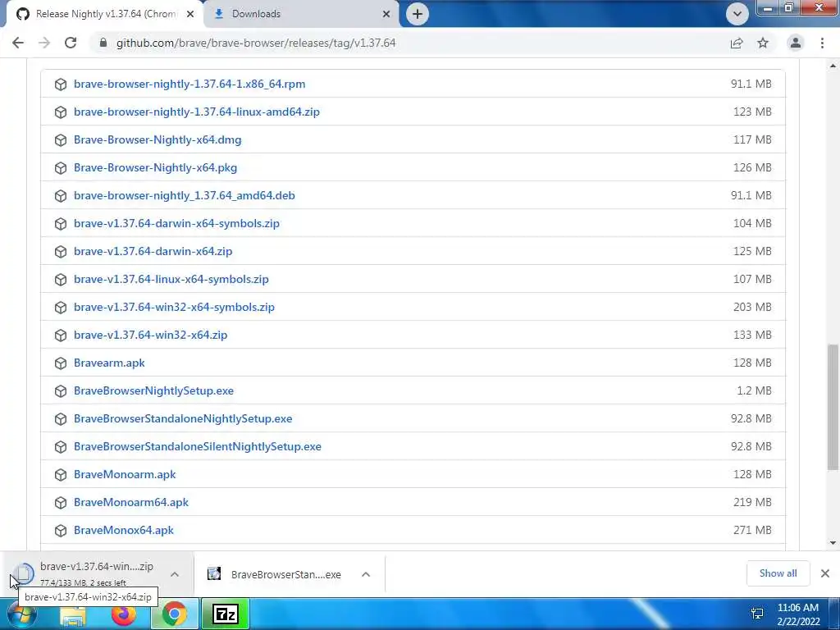Screen dimensions: 840x630
Task: Open the BraveMonox64.apk link
Action: click(x=124, y=530)
